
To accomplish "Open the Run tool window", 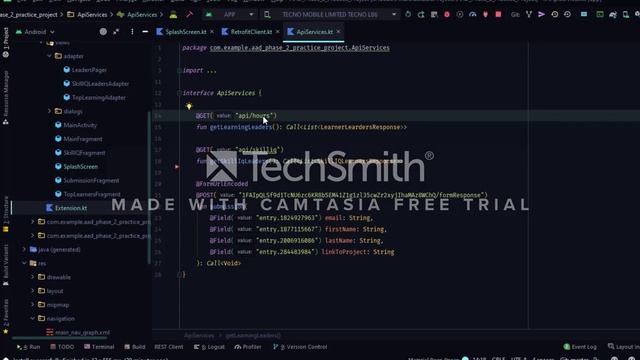I will (29, 347).
